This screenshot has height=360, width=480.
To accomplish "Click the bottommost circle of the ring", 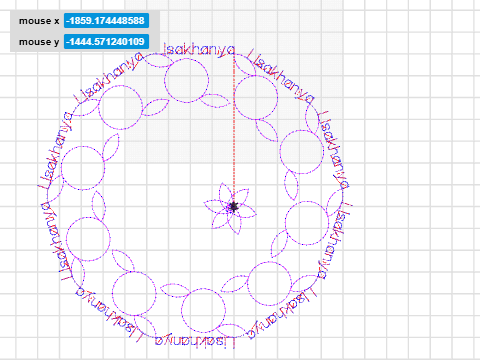I will (203, 311).
